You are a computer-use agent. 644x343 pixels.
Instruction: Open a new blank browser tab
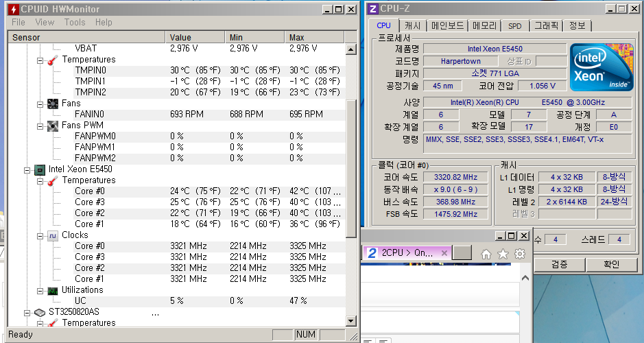point(462,253)
